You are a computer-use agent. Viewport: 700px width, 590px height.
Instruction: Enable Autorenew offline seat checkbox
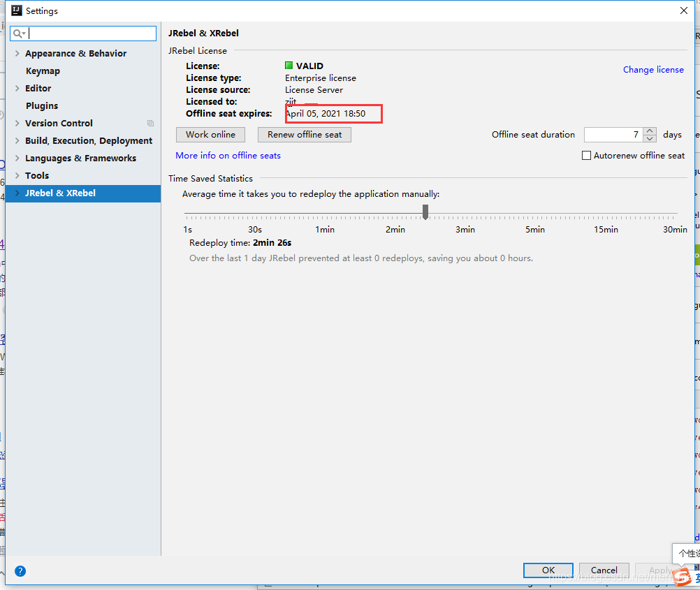[586, 155]
